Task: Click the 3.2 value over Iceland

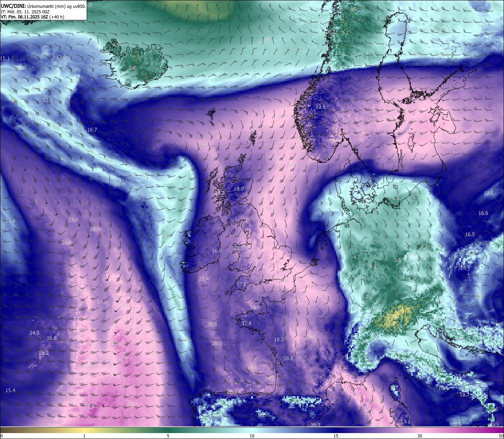Action: tap(132, 68)
